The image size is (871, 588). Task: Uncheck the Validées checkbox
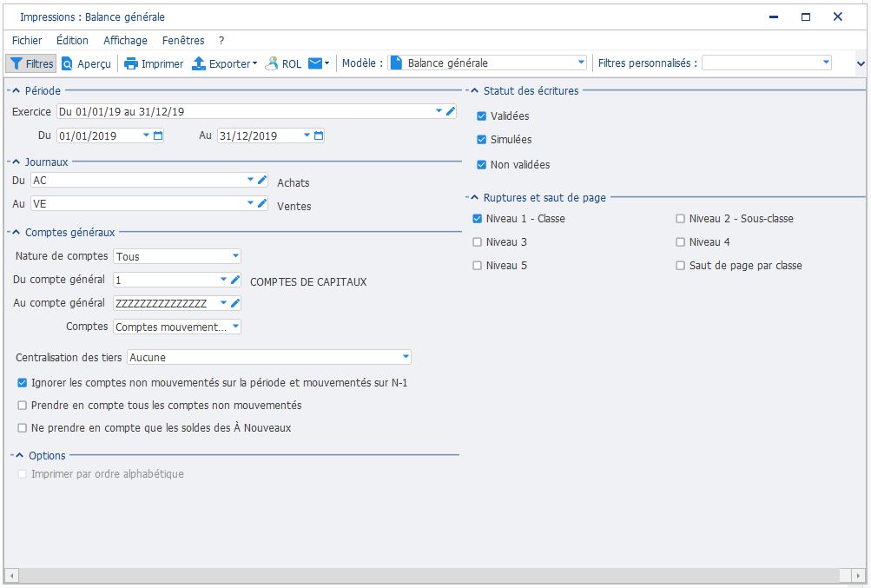pos(482,116)
